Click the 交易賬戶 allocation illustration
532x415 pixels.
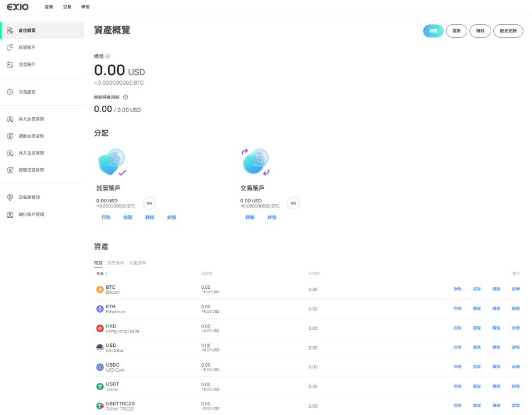(256, 162)
